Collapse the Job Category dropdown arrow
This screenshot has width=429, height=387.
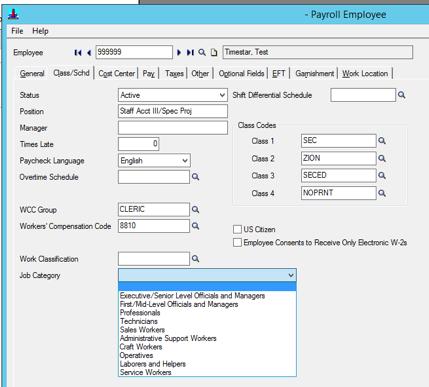pos(291,275)
